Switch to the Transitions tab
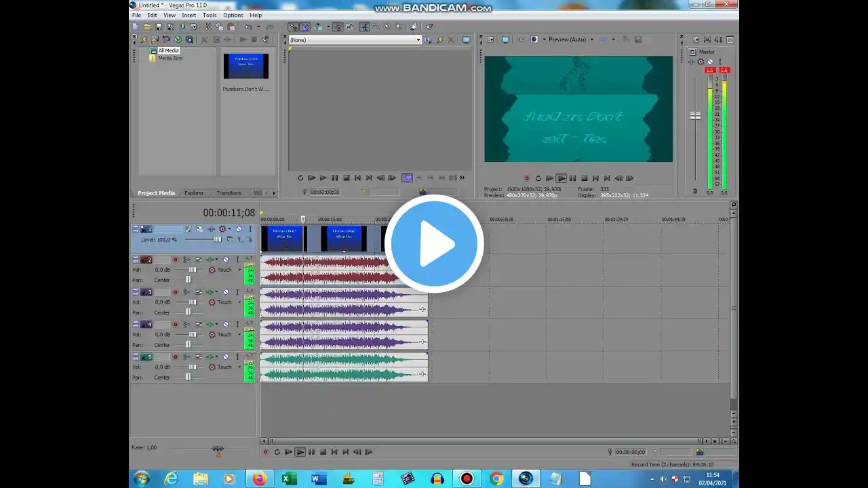Viewport: 868px width, 488px height. click(229, 193)
